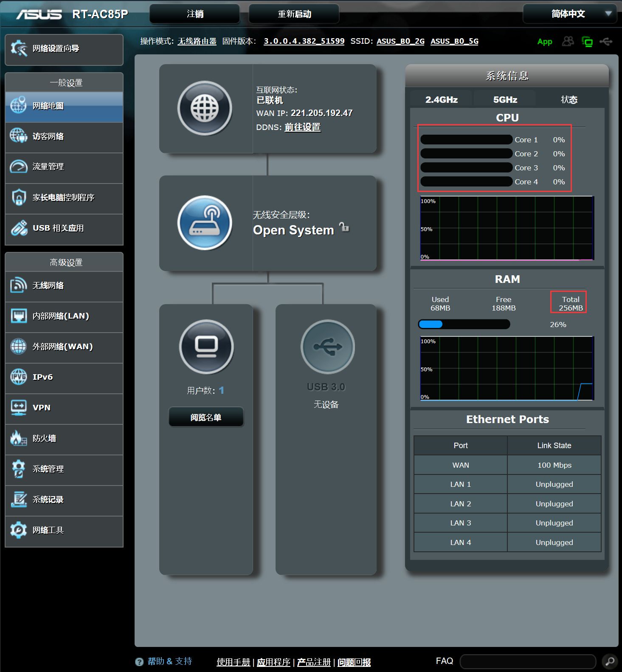
Task: Open the ASUS_B0_5G SSID link
Action: 454,41
